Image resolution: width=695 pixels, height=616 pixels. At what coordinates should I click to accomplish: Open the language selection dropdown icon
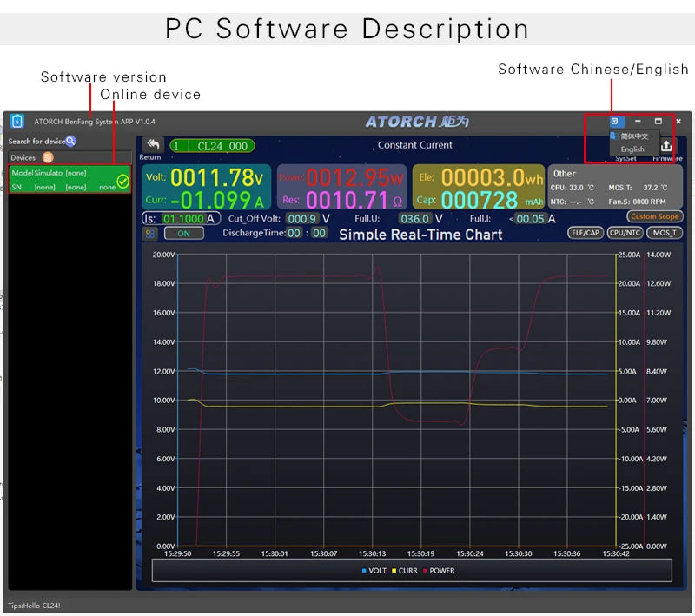coord(615,121)
